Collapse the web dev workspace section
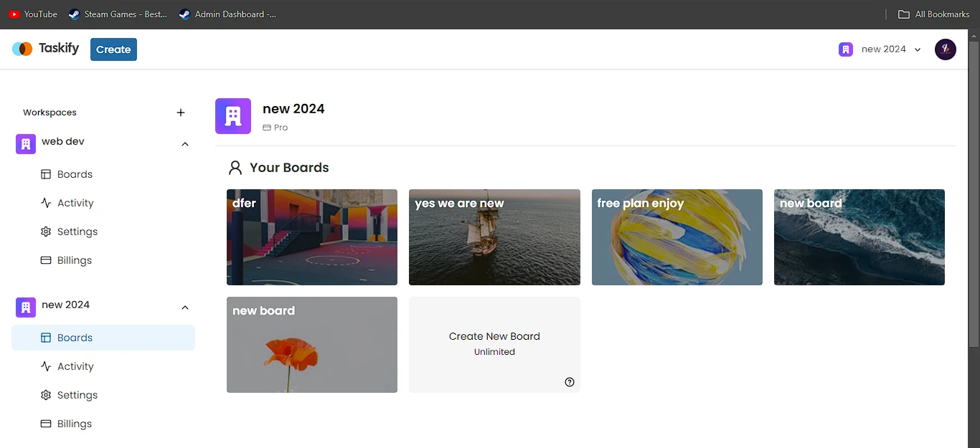The image size is (980, 448). (185, 144)
